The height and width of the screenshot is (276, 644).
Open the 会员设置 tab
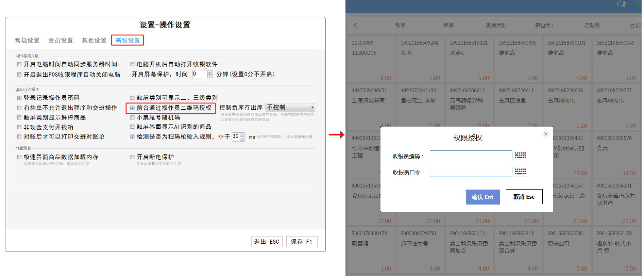point(61,40)
